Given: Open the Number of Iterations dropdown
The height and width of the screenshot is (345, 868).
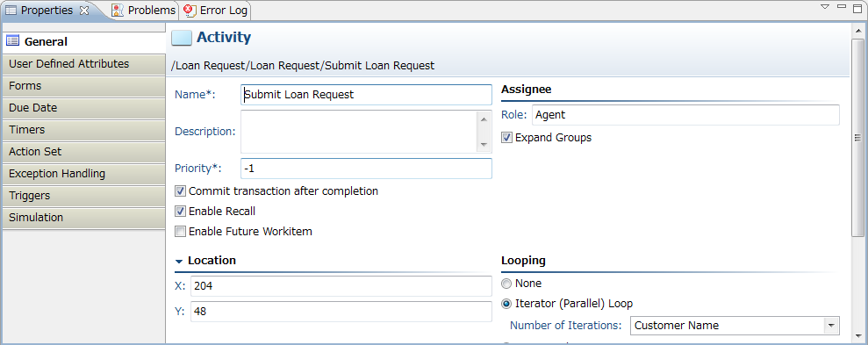Looking at the screenshot, I should pos(831,326).
